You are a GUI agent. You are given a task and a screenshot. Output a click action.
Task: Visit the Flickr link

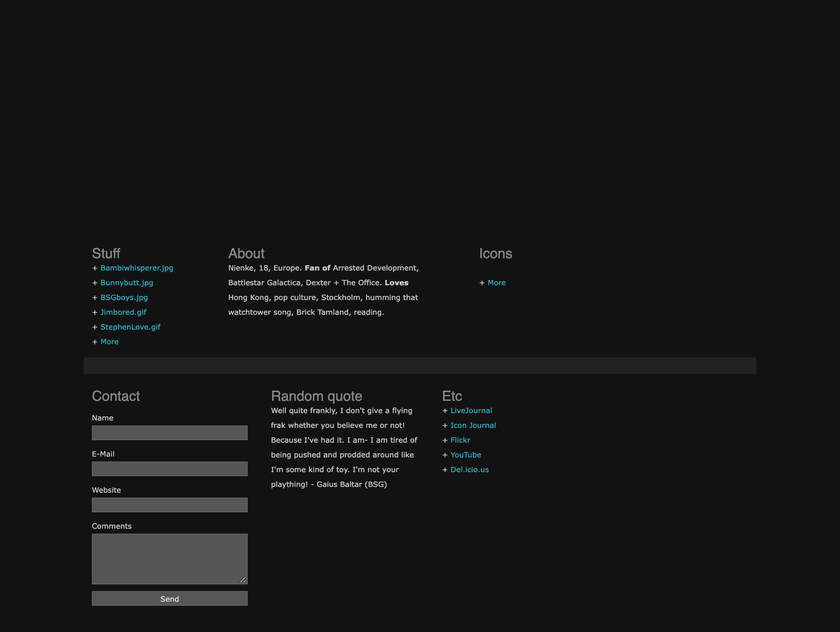click(x=460, y=440)
